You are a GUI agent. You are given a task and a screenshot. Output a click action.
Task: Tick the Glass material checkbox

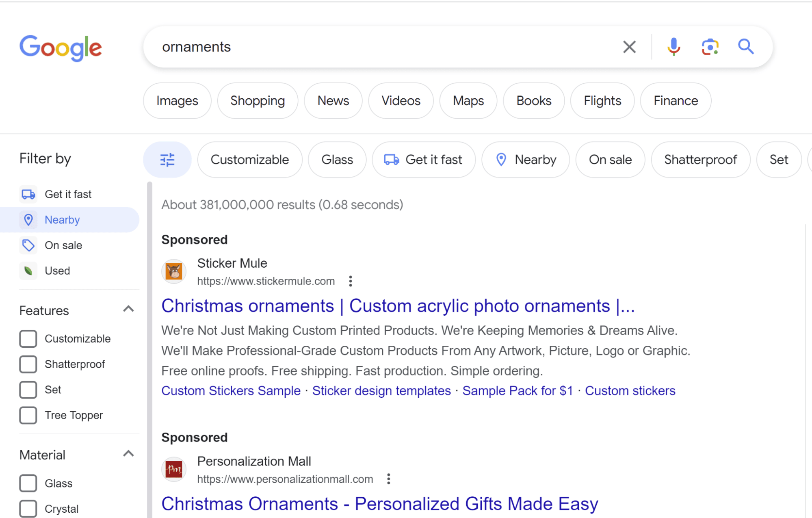(x=28, y=483)
